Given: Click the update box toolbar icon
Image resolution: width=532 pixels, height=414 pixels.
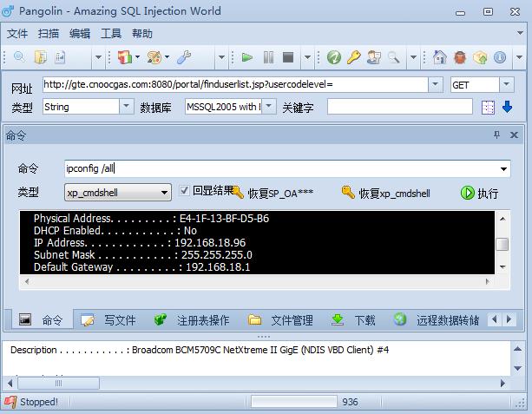Looking at the screenshot, I should (480, 57).
